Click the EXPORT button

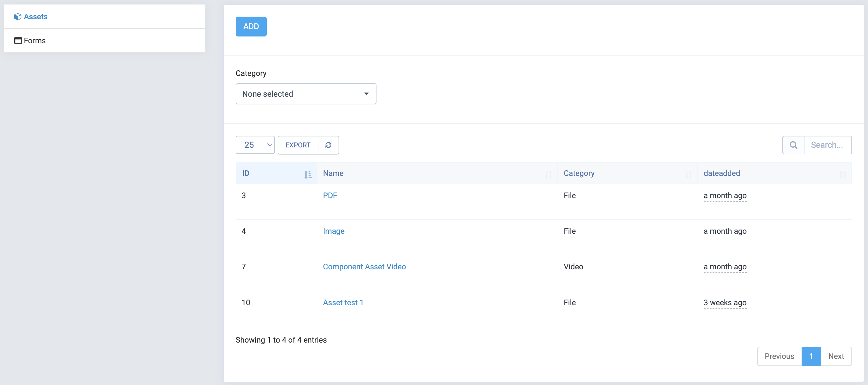click(298, 145)
